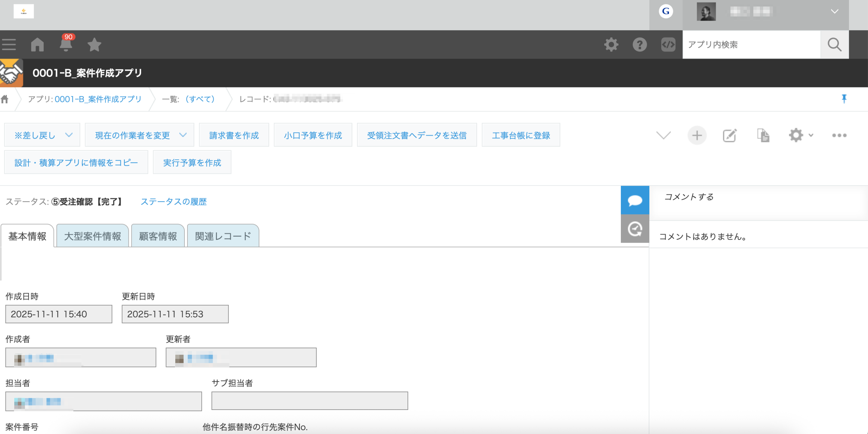
Task: Expand 現在の作業者を変更 dropdown
Action: pyautogui.click(x=140, y=135)
